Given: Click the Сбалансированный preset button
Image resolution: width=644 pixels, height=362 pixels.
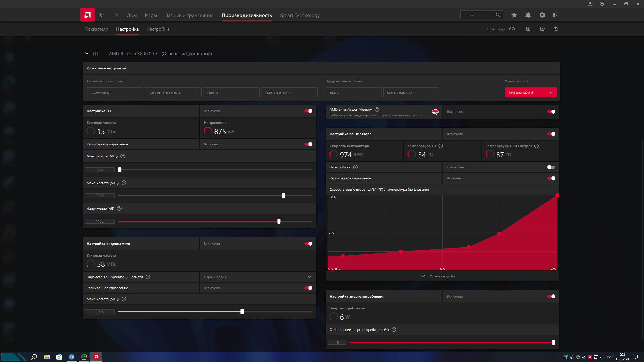Looking at the screenshot, I should coord(411,93).
